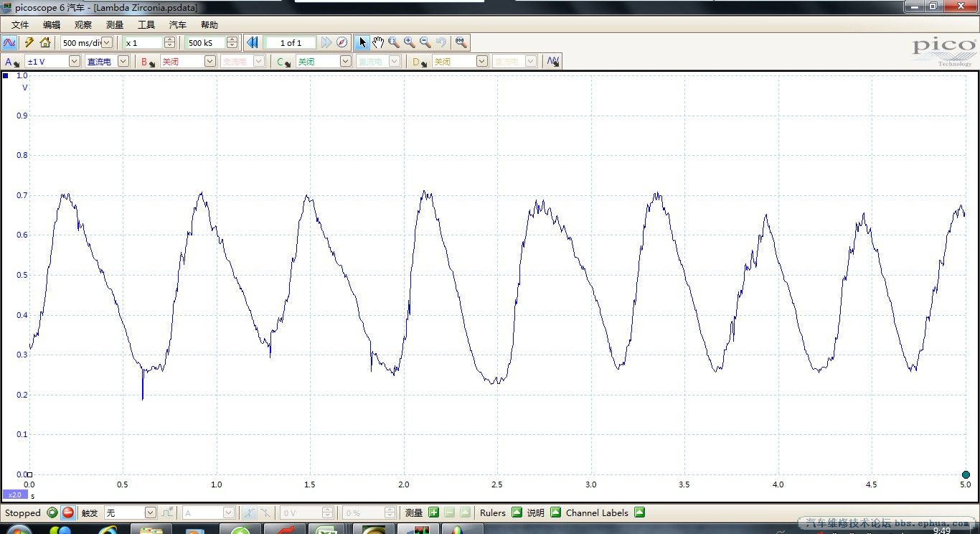The image size is (980, 534).
Task: Click the x2.0 axis scale label
Action: click(14, 495)
